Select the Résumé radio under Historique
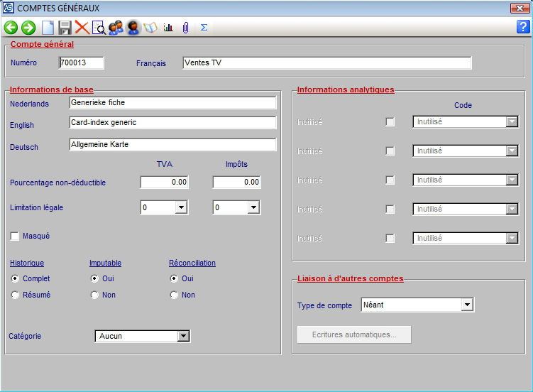Screen dimensions: 533x392 [15, 295]
